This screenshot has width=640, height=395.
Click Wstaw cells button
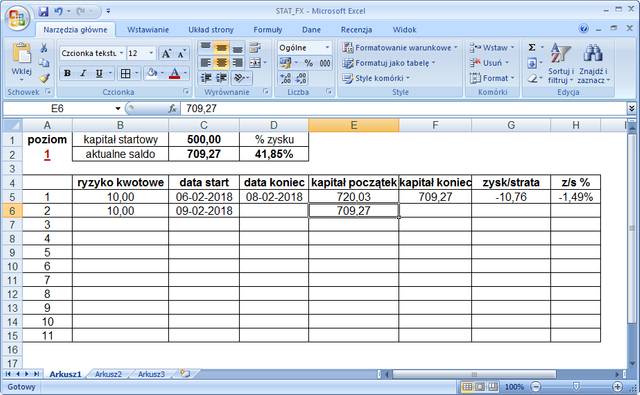tap(492, 48)
